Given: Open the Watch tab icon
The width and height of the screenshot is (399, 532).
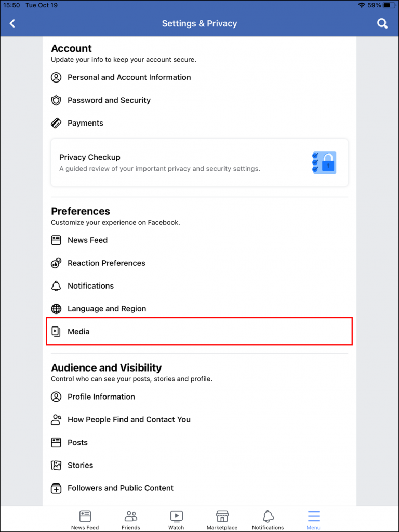Looking at the screenshot, I should click(176, 516).
